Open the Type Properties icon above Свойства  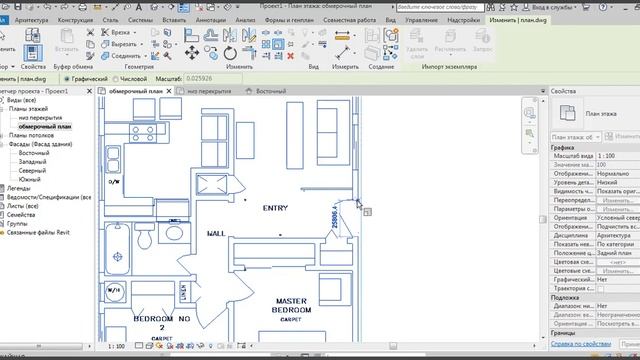pos(33,36)
